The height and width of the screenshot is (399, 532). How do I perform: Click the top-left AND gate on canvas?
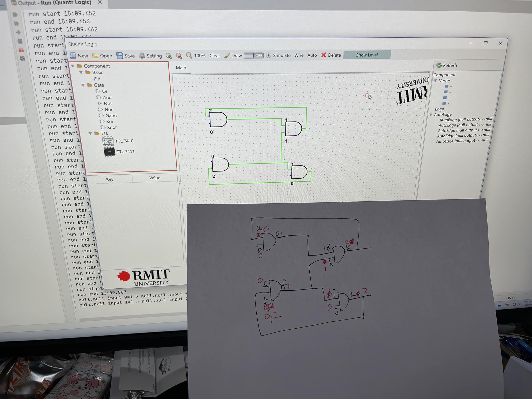point(218,119)
